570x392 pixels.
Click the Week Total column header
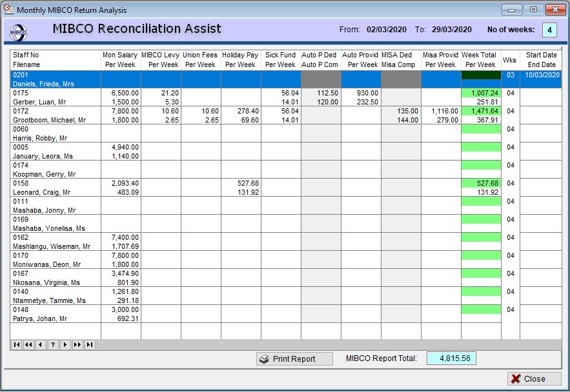[x=480, y=60]
